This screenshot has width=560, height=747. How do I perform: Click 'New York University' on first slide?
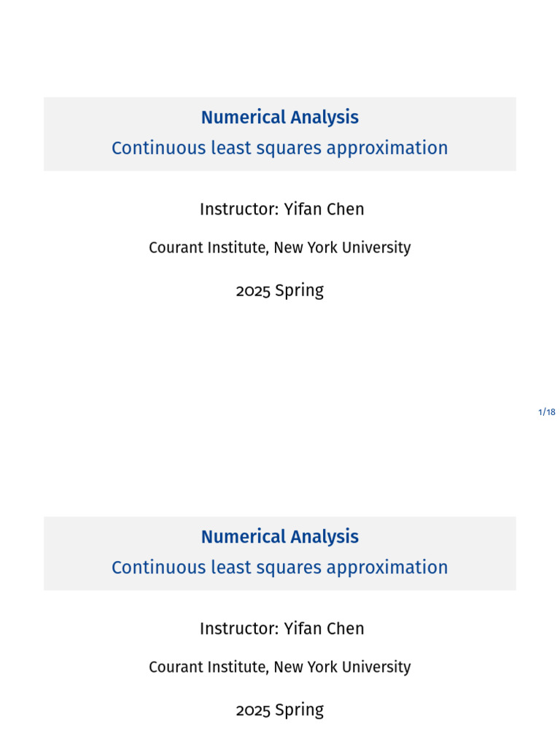click(342, 248)
